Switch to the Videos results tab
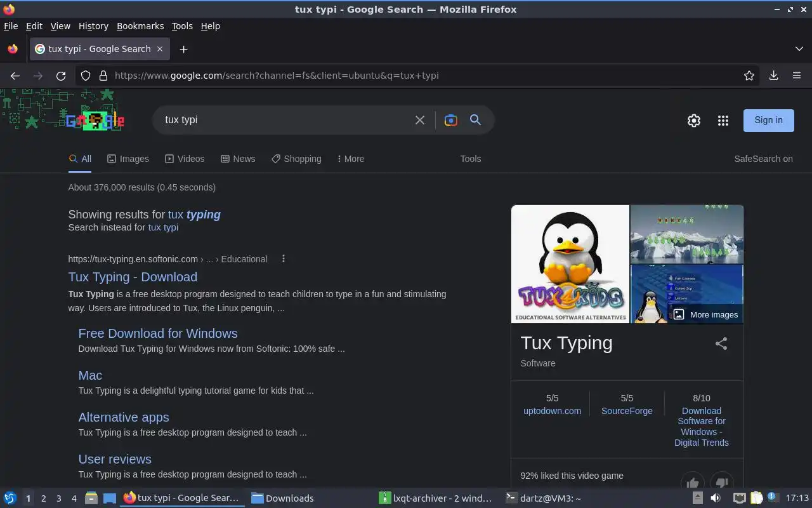This screenshot has width=812, height=508. pos(185,159)
